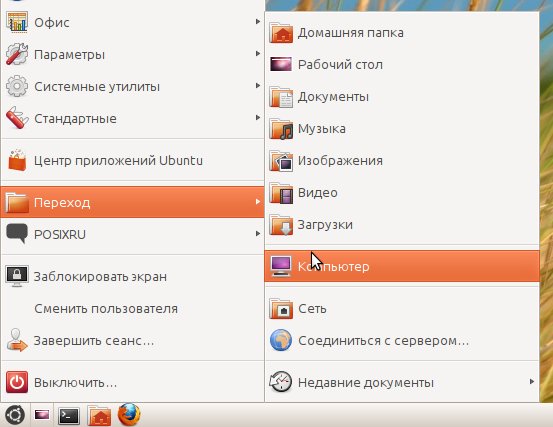Choose Соединиться с сервером…

pyautogui.click(x=402, y=341)
